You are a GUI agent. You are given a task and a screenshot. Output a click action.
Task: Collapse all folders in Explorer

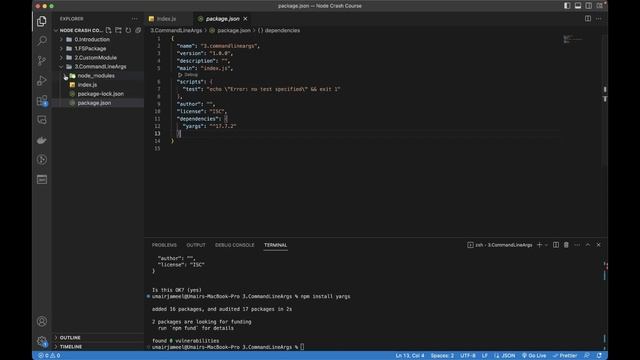pyautogui.click(x=138, y=30)
